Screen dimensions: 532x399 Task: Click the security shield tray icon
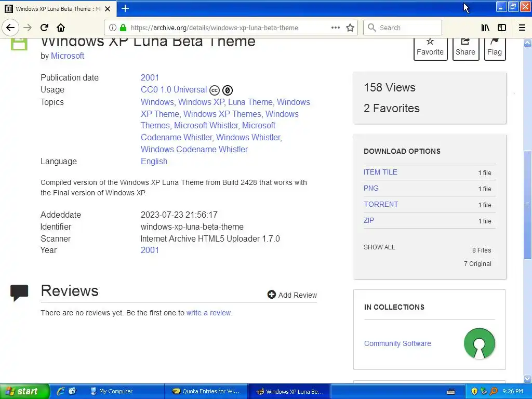click(x=474, y=391)
